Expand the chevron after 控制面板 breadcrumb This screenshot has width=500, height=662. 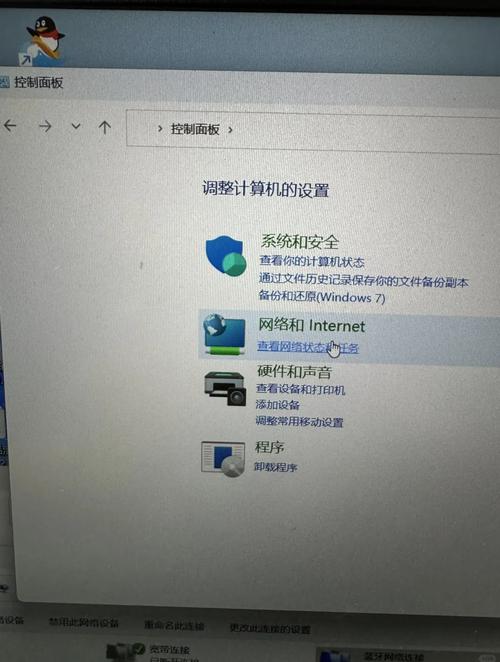point(230,130)
